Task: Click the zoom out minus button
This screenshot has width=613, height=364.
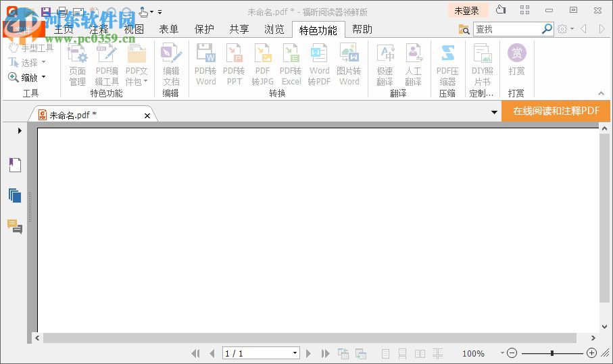Action: (x=512, y=353)
